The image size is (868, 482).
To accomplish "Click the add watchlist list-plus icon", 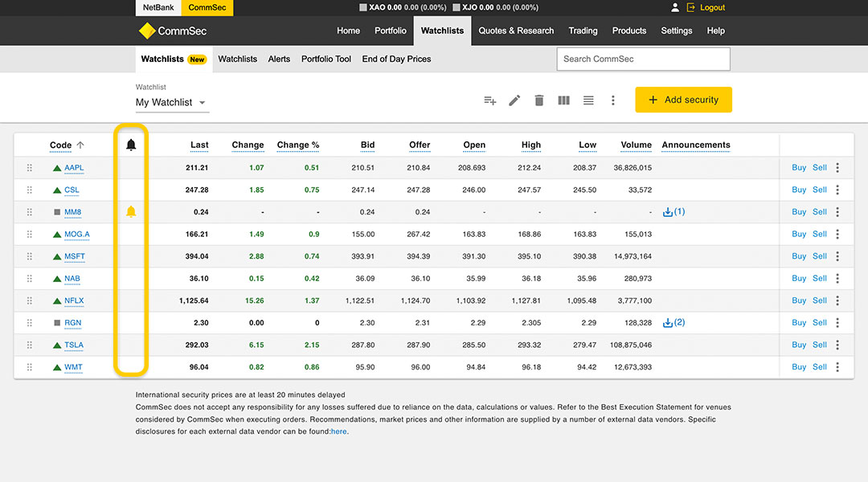I will [490, 100].
